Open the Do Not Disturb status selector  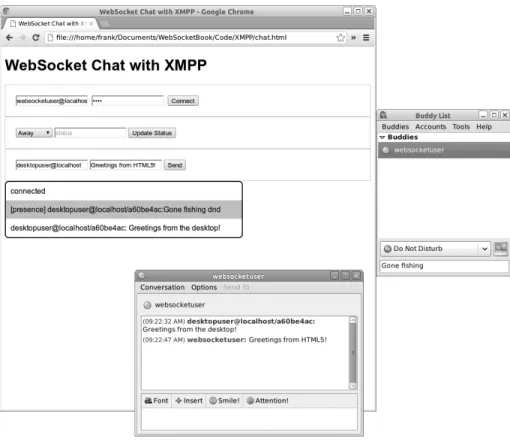435,249
